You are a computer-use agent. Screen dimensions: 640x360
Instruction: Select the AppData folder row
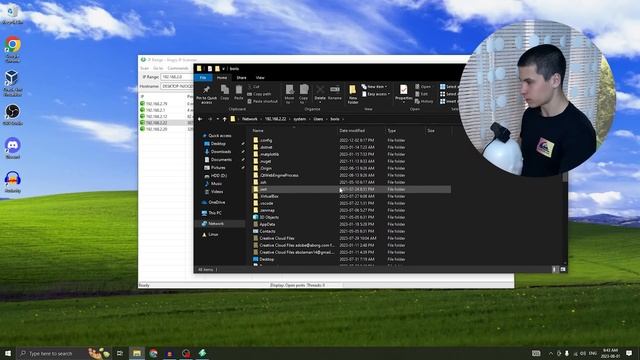(351, 224)
